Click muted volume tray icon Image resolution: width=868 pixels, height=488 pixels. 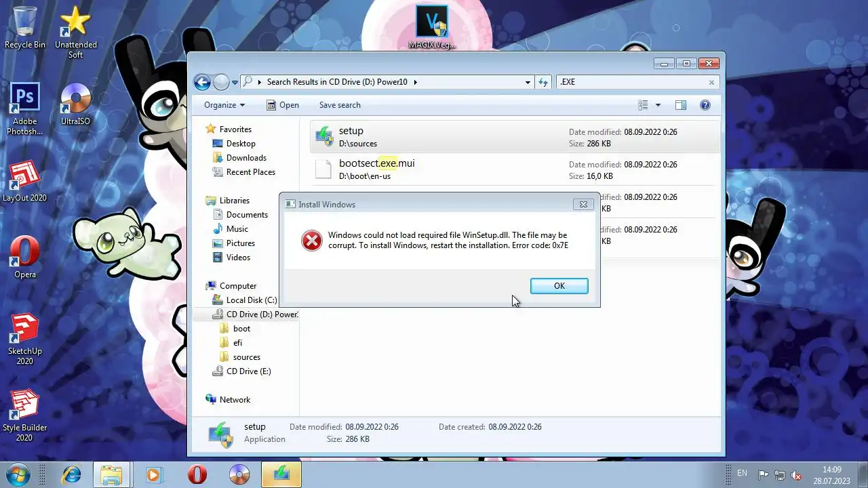click(797, 474)
